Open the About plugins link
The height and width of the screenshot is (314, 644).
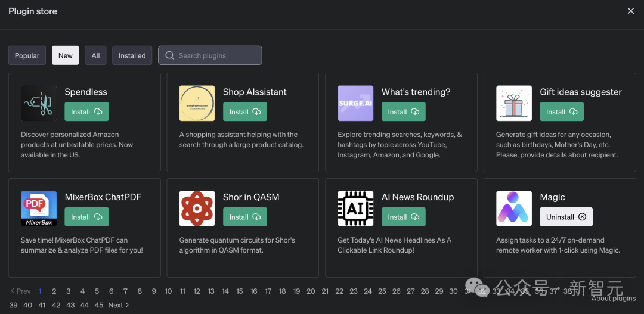[613, 299]
